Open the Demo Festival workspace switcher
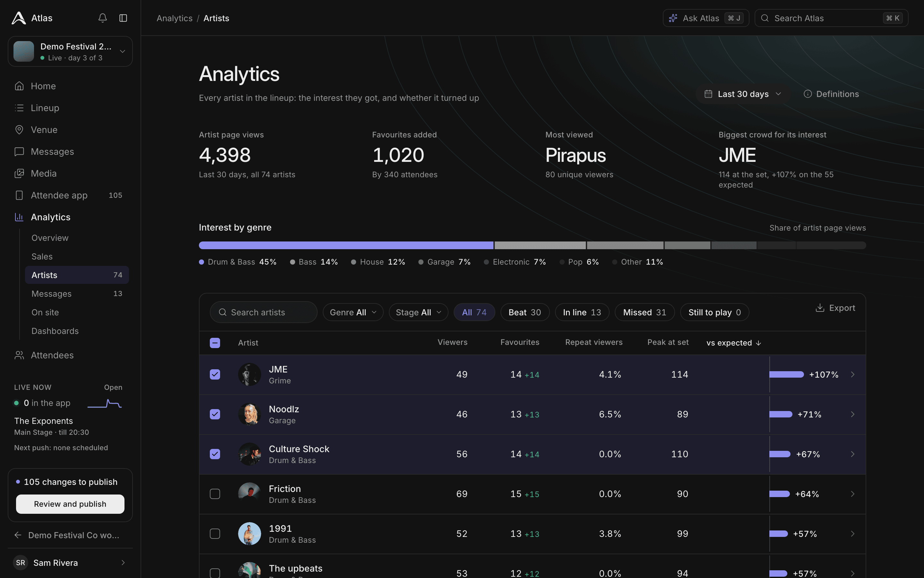The height and width of the screenshot is (578, 924). [70, 51]
